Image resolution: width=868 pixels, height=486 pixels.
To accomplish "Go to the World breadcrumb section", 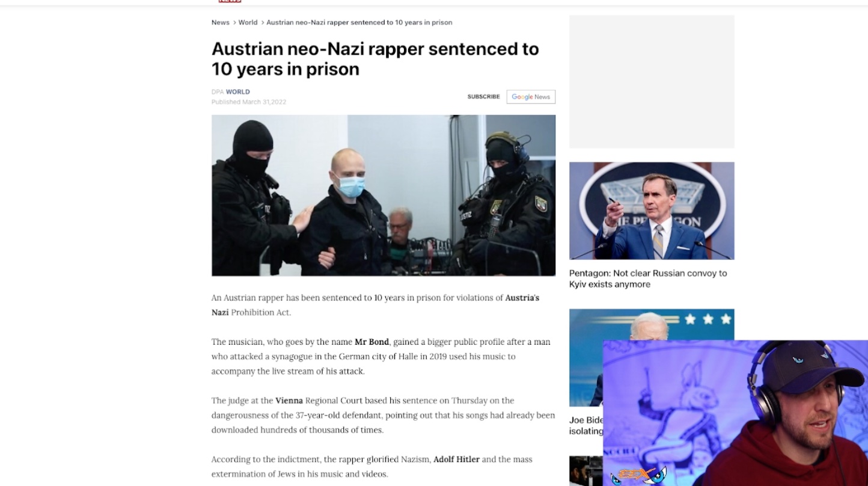I will point(248,22).
